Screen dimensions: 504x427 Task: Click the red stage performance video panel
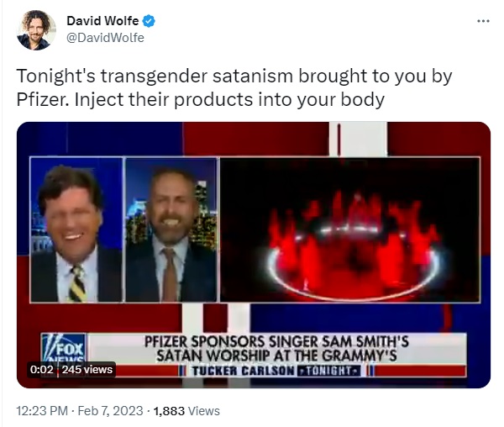(x=350, y=230)
